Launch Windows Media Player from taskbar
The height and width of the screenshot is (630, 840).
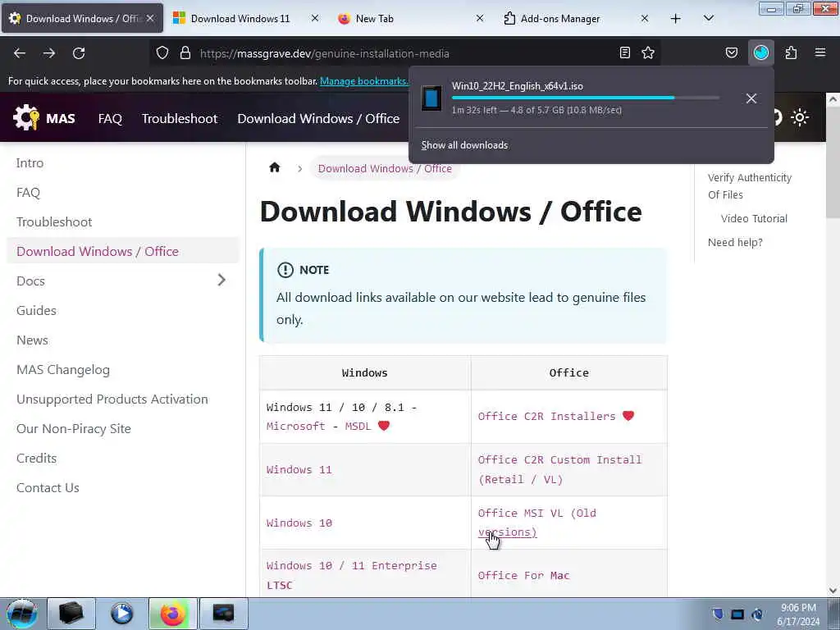tap(121, 614)
